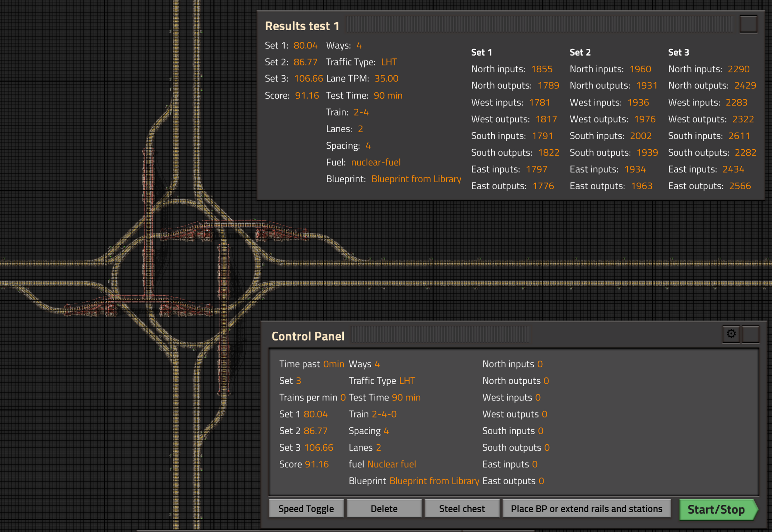Grab the Control Panel title drag handle

click(440, 335)
